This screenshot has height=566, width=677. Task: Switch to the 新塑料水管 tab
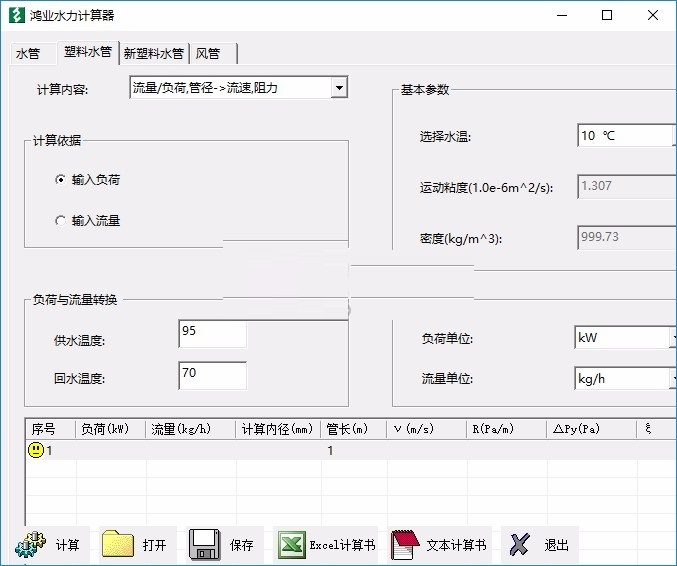pyautogui.click(x=154, y=54)
